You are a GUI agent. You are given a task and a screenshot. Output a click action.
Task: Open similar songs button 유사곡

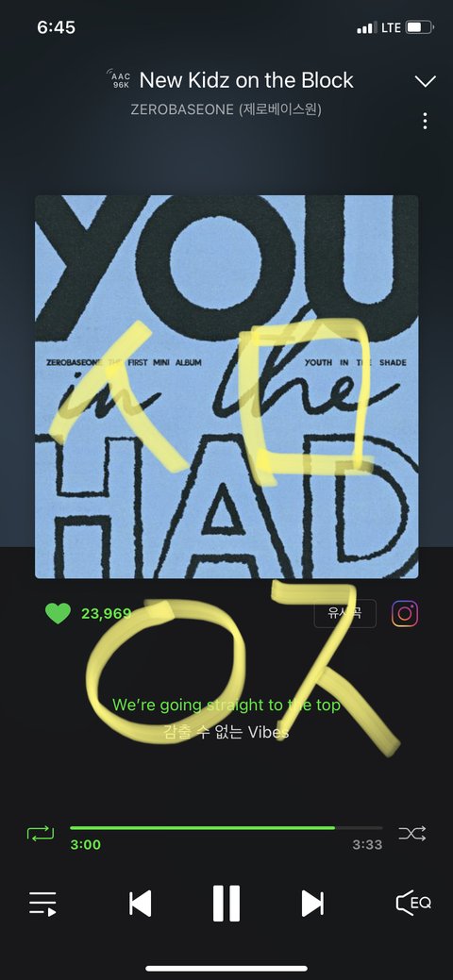tap(344, 613)
